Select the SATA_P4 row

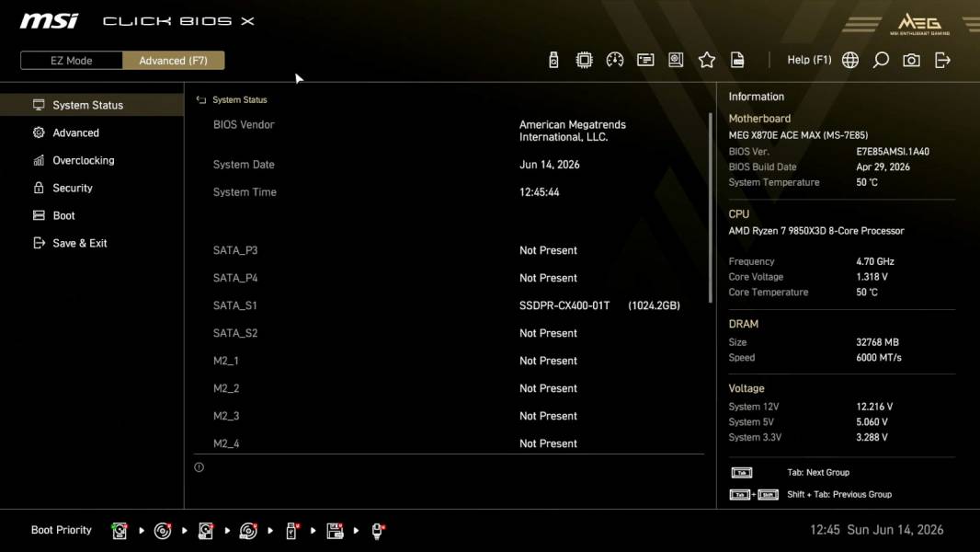point(450,278)
